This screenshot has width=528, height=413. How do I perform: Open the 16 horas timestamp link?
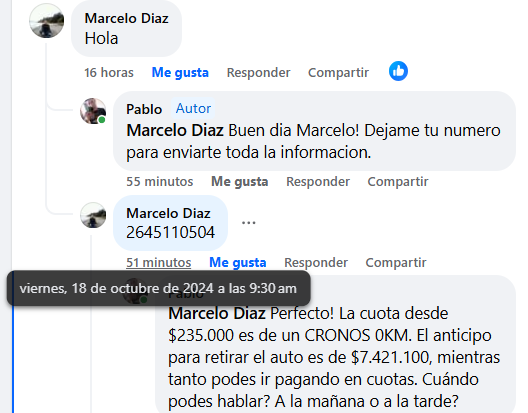tap(109, 72)
